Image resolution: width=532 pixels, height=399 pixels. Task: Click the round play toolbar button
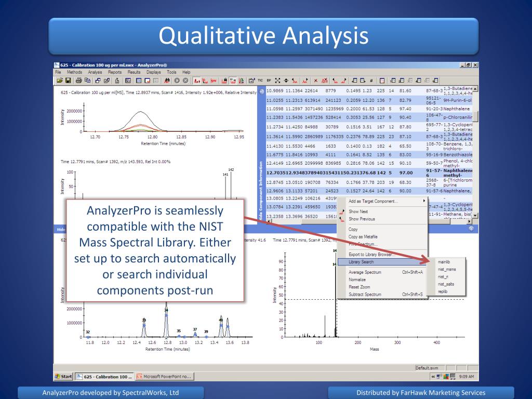coord(177,81)
